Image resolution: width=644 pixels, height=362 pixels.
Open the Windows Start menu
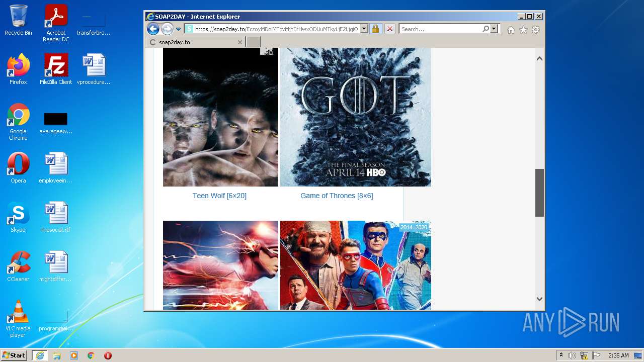(14, 355)
